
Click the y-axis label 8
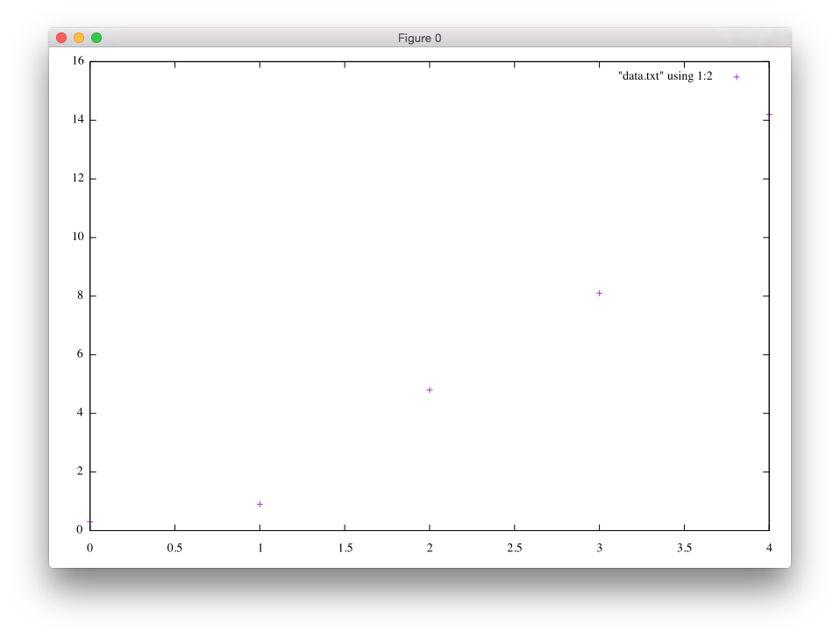pos(81,293)
